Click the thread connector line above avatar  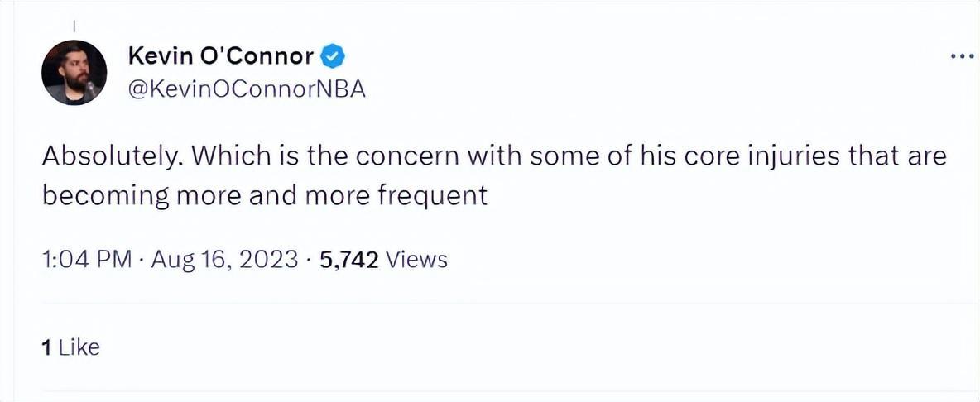pos(74,24)
